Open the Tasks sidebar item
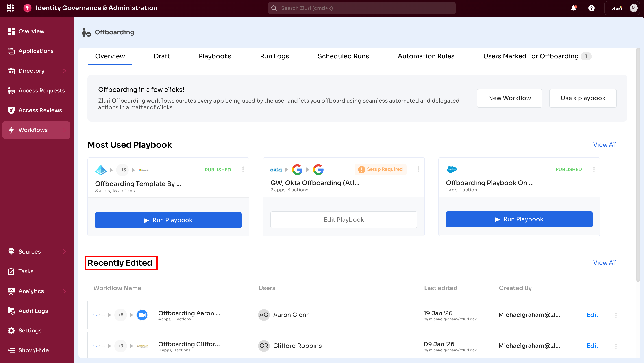 [x=26, y=271]
